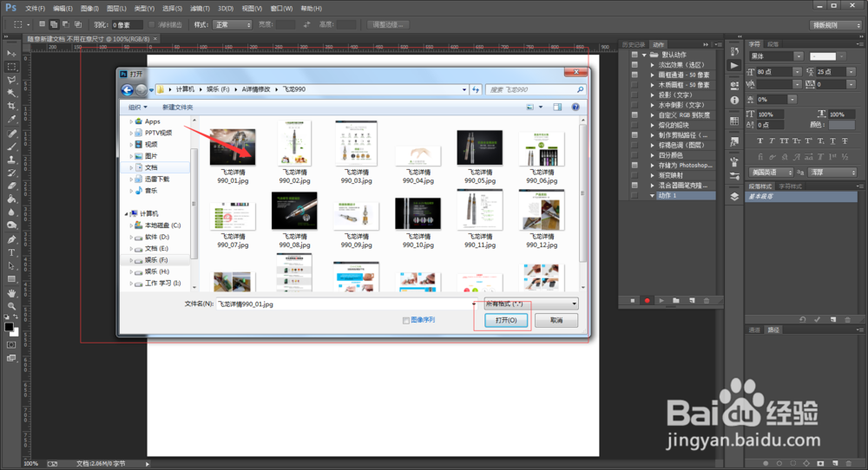
Task: Collapse the 默认动作 folder triangle
Action: pyautogui.click(x=644, y=55)
